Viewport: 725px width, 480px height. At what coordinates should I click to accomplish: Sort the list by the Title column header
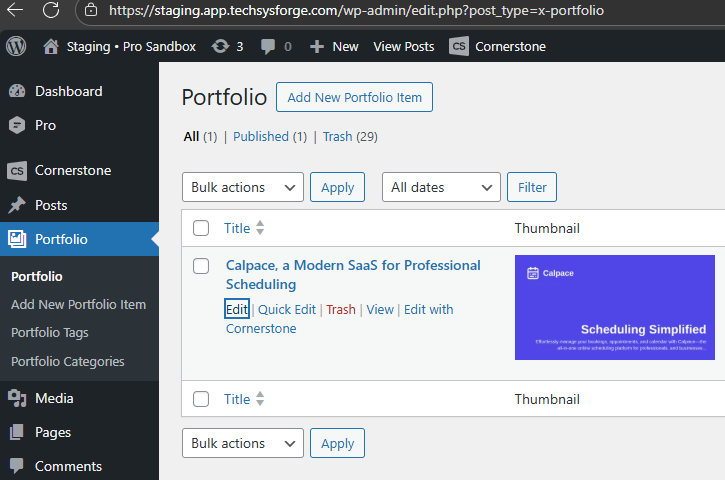(237, 228)
